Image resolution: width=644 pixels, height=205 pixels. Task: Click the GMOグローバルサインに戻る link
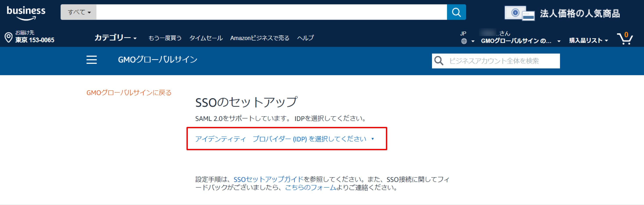click(x=129, y=93)
